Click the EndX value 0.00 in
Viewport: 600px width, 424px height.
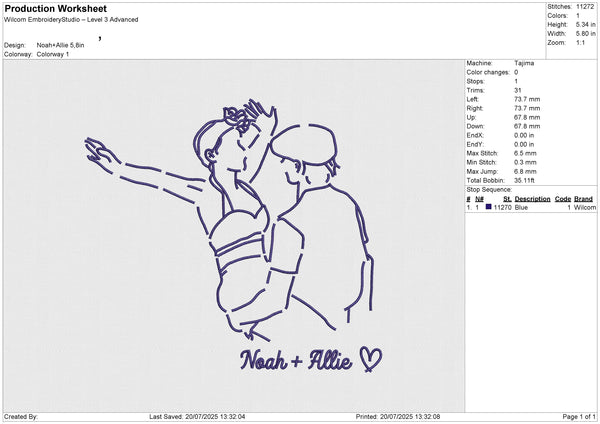click(x=524, y=135)
